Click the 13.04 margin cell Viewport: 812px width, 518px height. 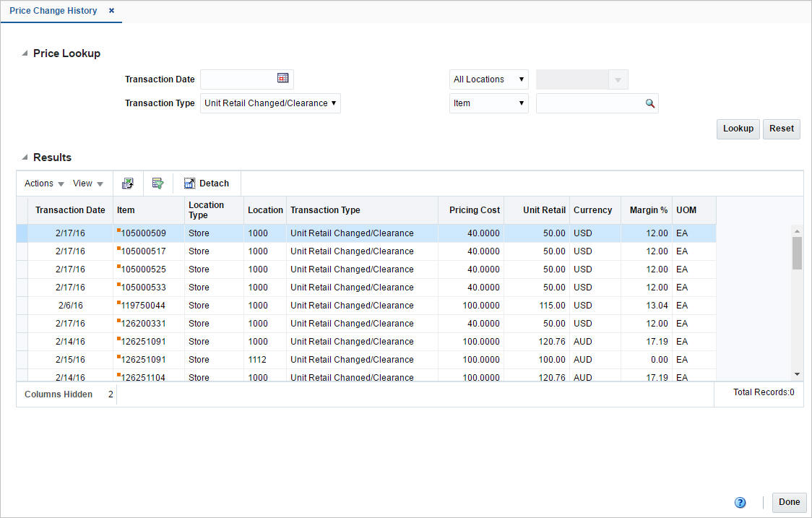click(x=647, y=306)
